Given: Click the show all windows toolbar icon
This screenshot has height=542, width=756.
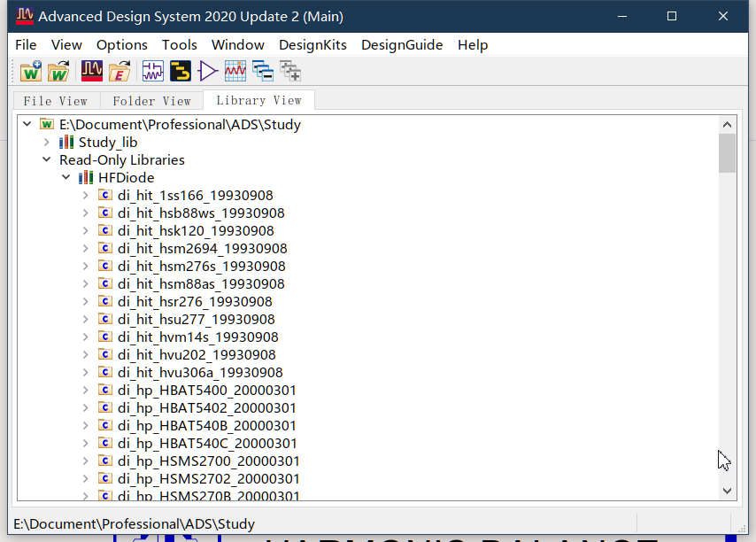Looking at the screenshot, I should pyautogui.click(x=290, y=72).
